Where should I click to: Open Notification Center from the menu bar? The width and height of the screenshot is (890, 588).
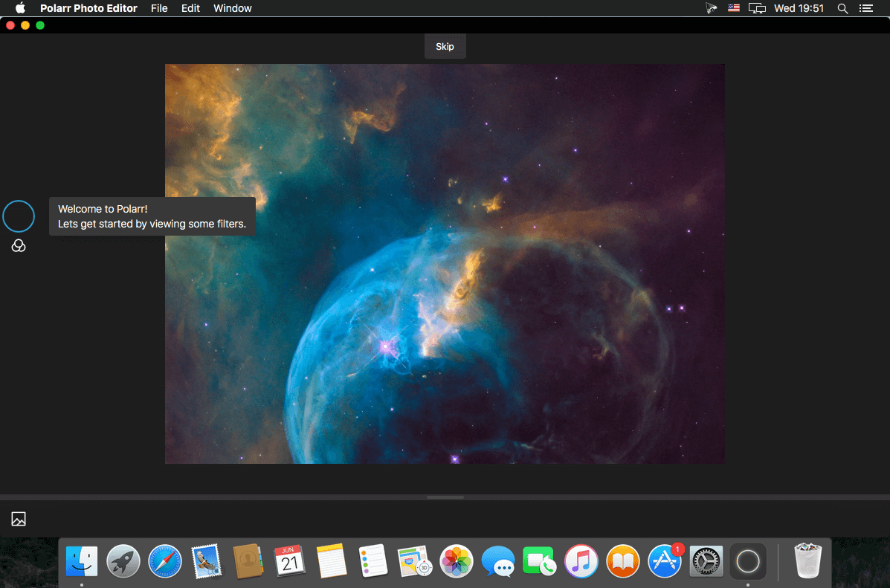click(x=865, y=8)
